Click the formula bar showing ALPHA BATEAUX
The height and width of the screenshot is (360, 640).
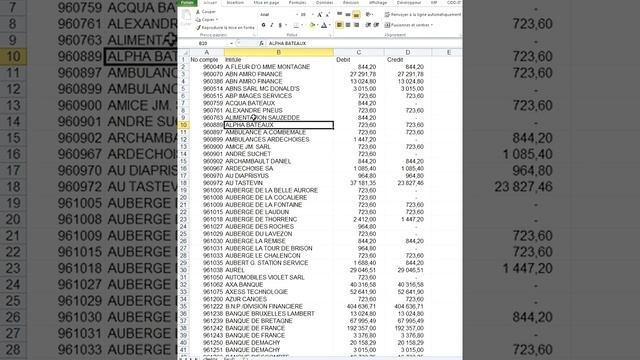(363, 43)
